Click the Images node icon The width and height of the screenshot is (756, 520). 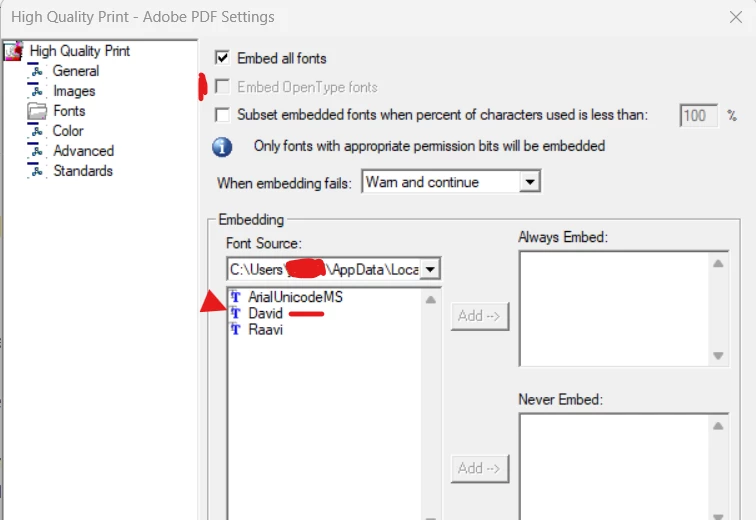click(x=36, y=91)
